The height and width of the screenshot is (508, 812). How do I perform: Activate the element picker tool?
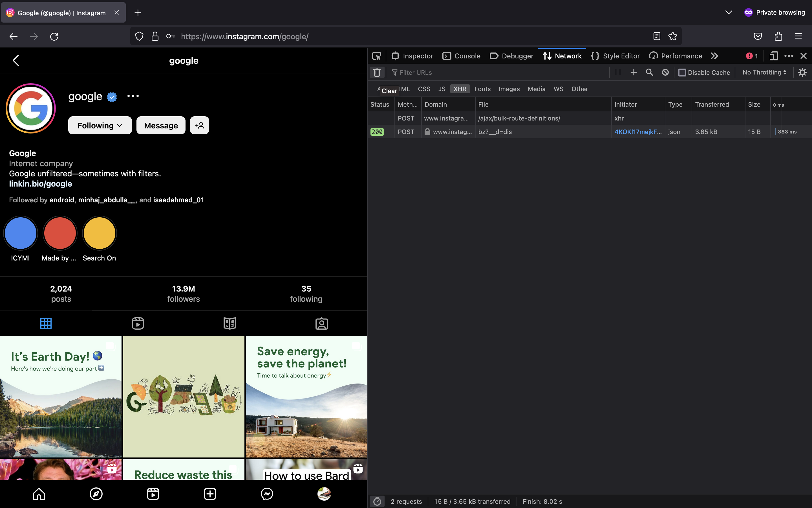(x=376, y=56)
